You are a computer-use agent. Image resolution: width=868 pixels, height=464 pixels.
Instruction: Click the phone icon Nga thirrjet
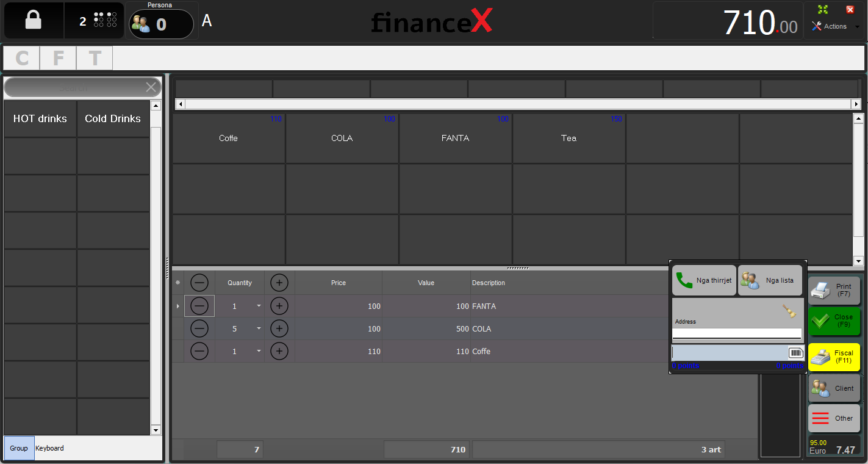pyautogui.click(x=684, y=280)
